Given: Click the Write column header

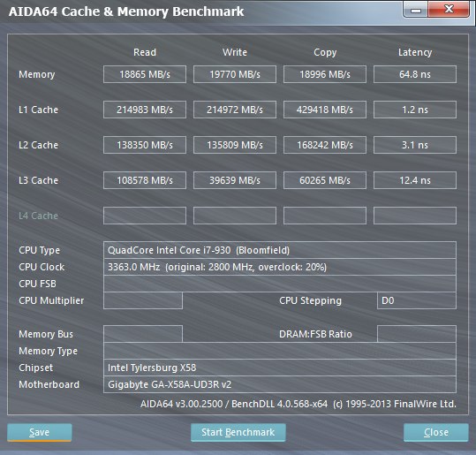Looking at the screenshot, I should (235, 52).
